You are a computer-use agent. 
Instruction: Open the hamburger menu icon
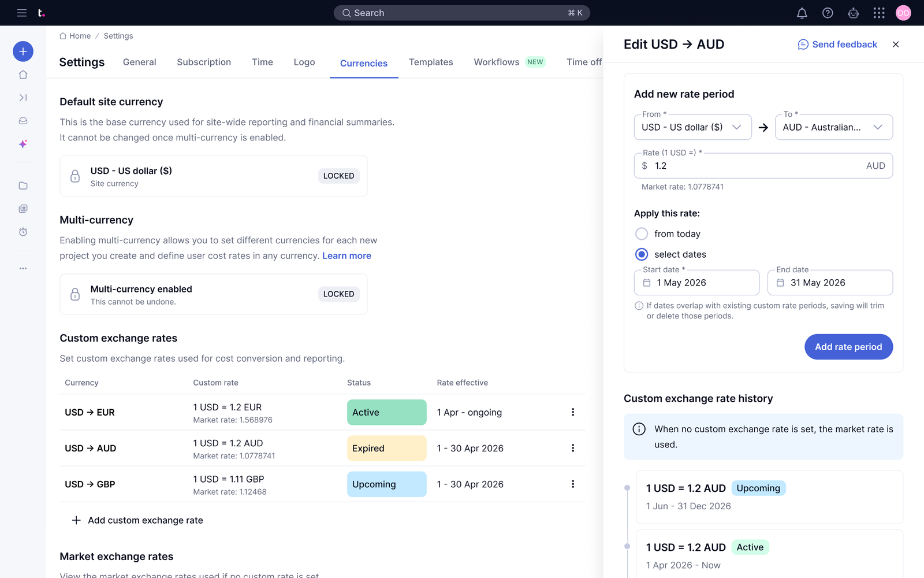point(22,13)
